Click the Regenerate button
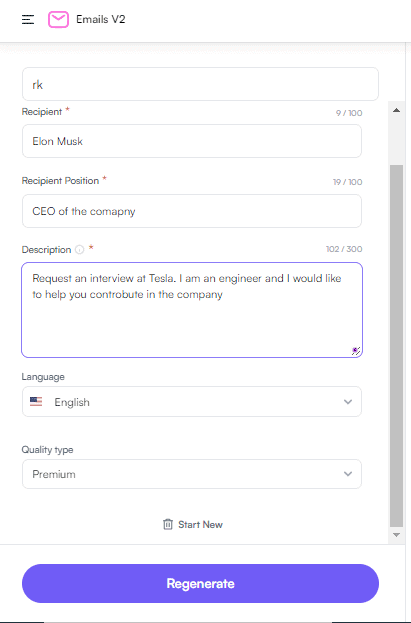The height and width of the screenshot is (623, 411). pyautogui.click(x=200, y=583)
